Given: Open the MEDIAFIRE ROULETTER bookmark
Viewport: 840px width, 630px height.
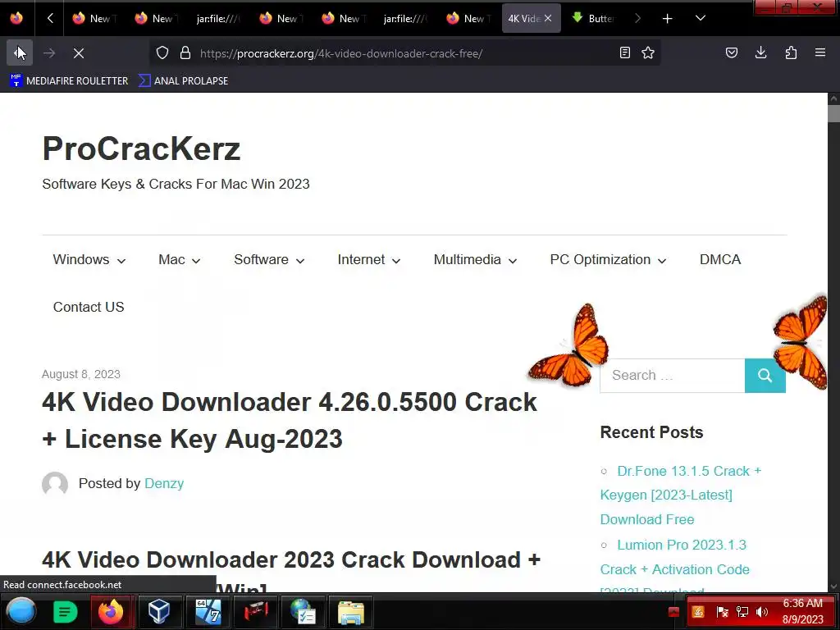Looking at the screenshot, I should coord(69,81).
